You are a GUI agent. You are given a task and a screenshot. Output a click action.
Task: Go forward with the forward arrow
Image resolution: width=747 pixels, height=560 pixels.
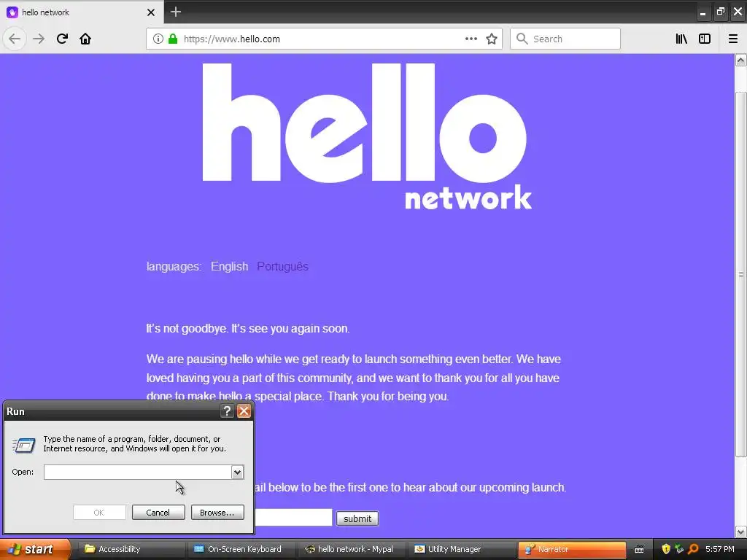click(x=39, y=39)
